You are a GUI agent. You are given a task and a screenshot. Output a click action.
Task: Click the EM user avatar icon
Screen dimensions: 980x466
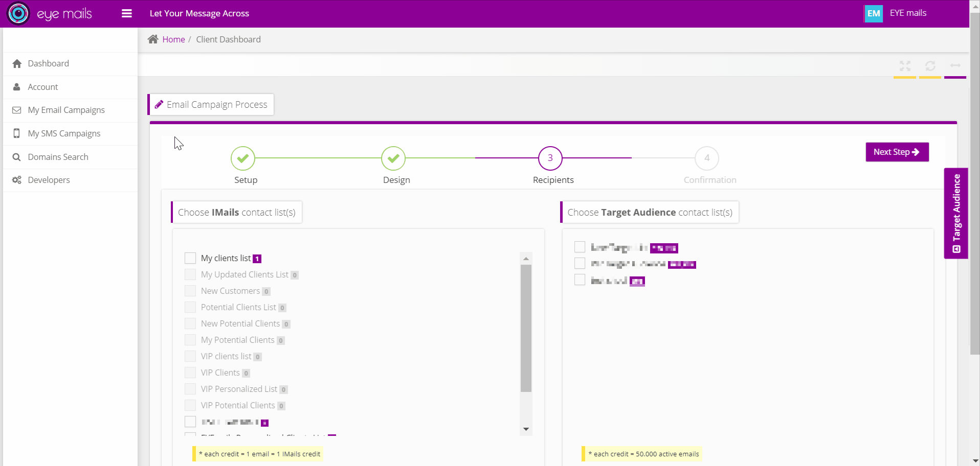pos(873,13)
